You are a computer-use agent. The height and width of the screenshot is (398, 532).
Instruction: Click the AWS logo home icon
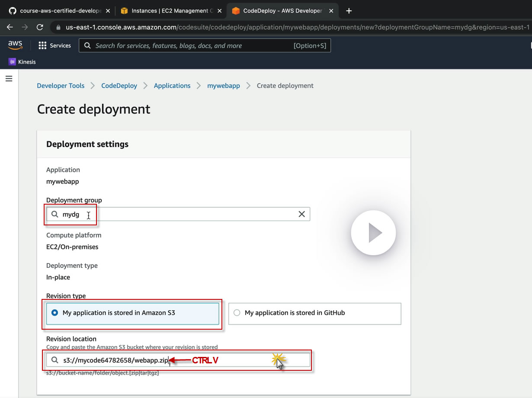click(15, 45)
